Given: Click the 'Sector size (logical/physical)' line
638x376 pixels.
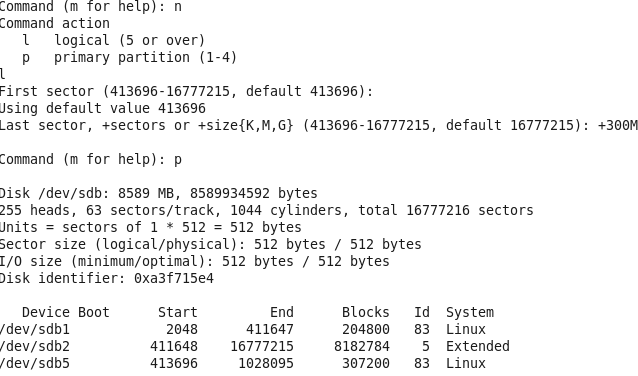Looking at the screenshot, I should pos(210,244).
